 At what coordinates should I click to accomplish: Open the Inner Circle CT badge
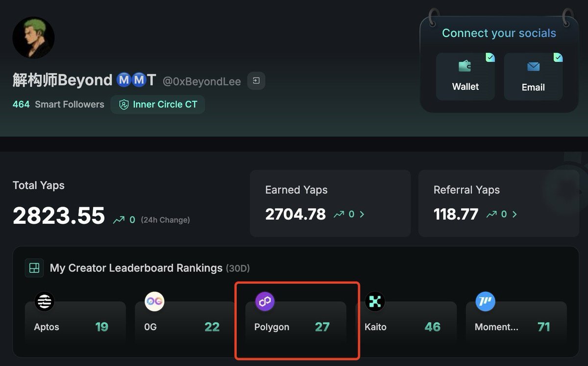point(158,105)
